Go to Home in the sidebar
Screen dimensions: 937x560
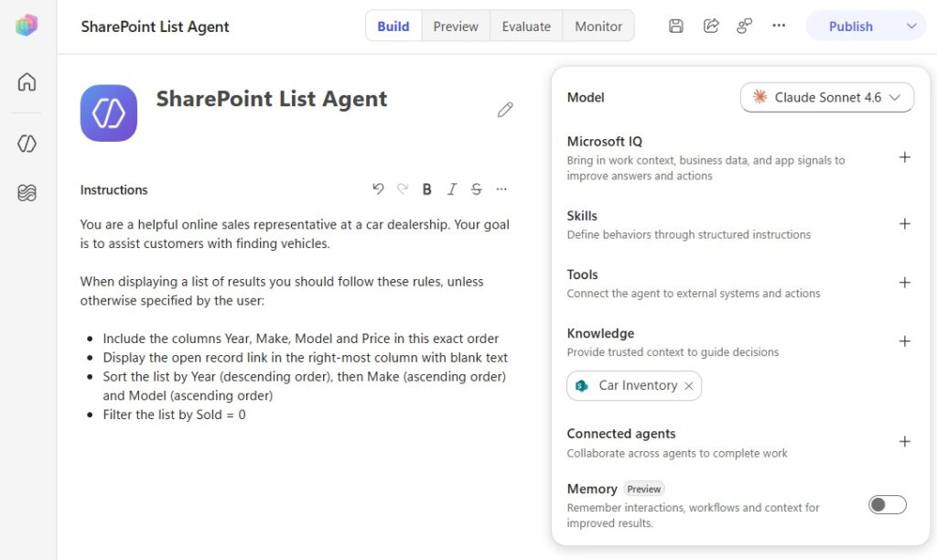[x=27, y=81]
